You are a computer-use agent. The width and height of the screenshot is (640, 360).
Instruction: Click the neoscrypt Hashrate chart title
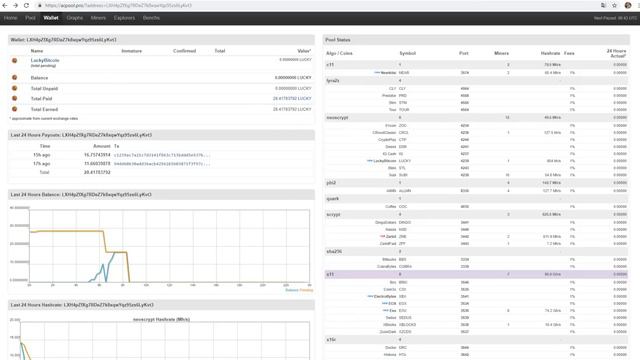coord(161,320)
